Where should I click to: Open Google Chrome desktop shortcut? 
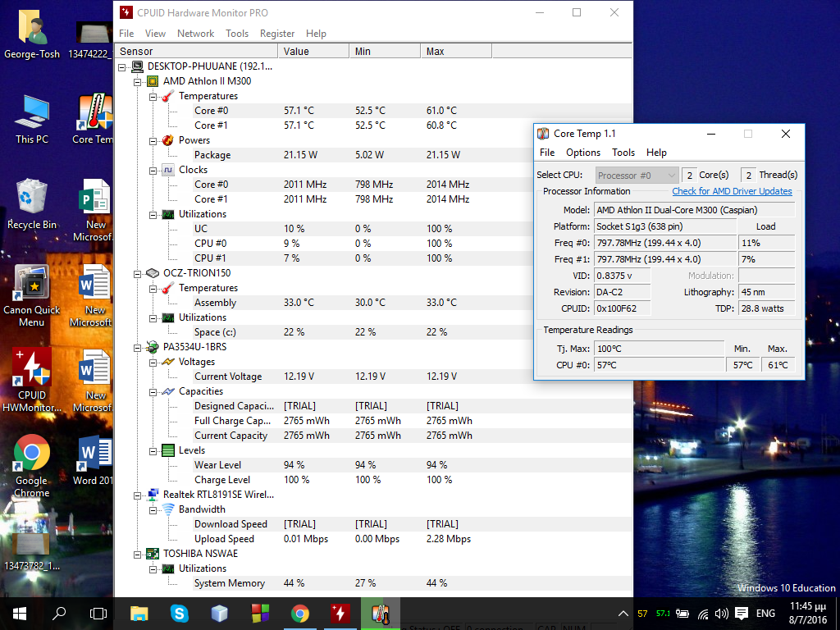[x=32, y=466]
